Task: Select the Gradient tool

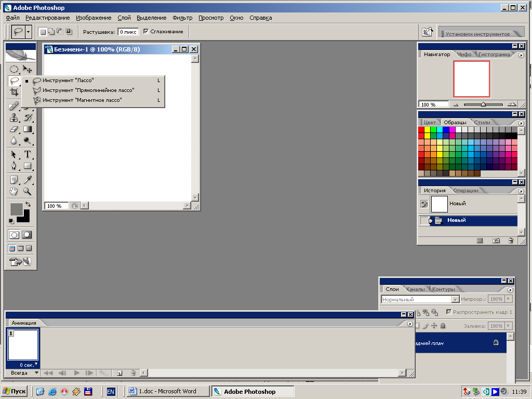Action: pos(28,129)
